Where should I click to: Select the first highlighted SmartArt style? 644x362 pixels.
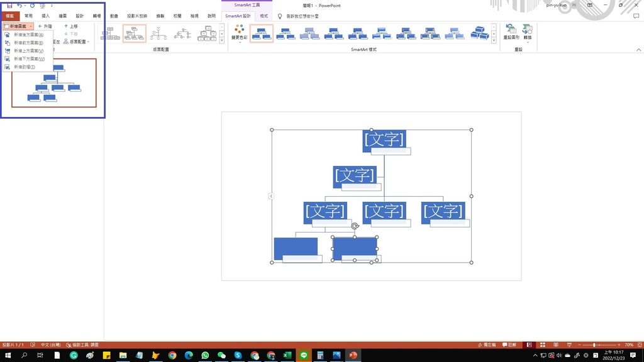pyautogui.click(x=262, y=33)
